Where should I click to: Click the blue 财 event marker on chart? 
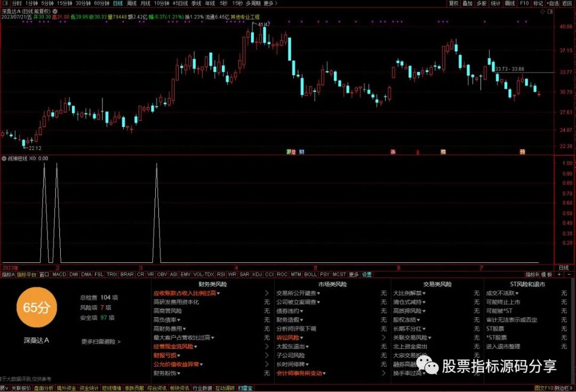pos(301,151)
